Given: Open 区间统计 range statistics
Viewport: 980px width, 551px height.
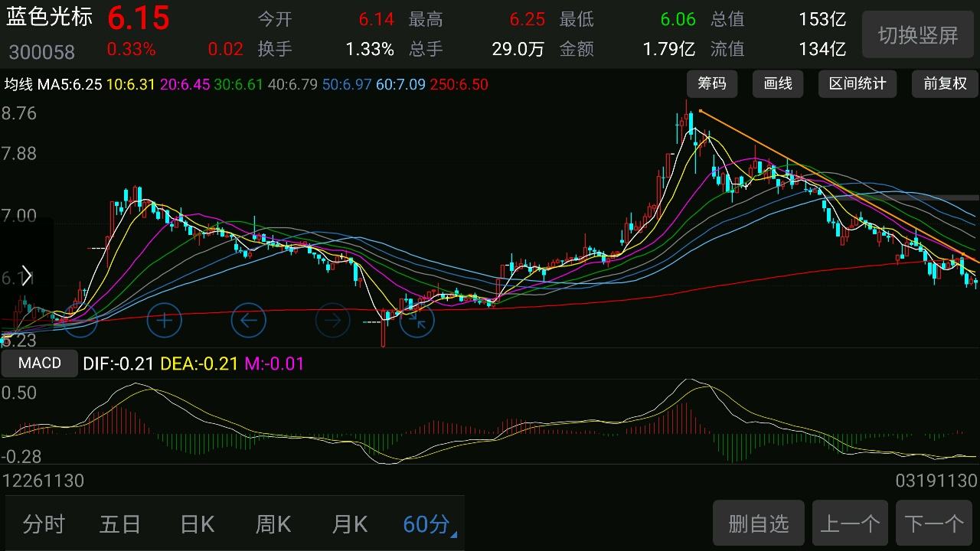Looking at the screenshot, I should [857, 83].
